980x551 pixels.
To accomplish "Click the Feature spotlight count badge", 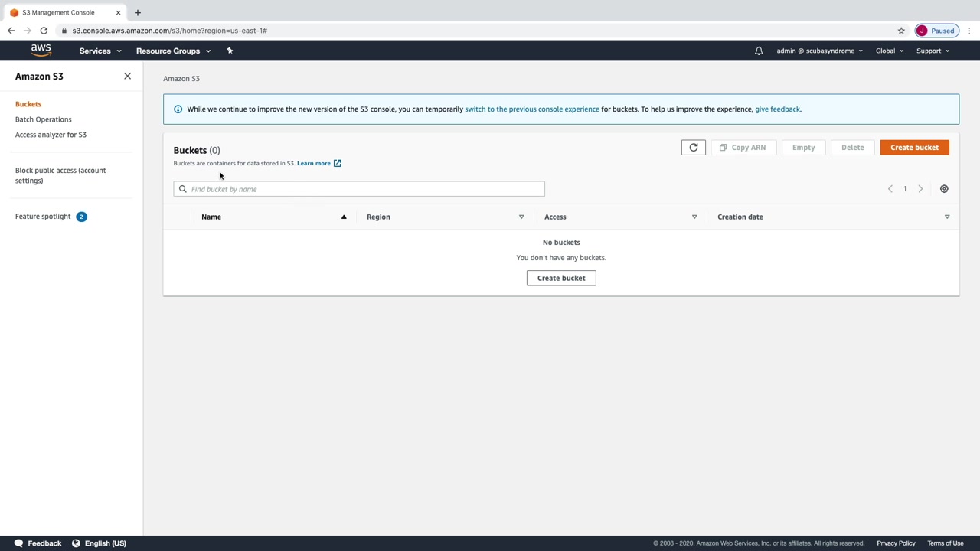I will 81,217.
